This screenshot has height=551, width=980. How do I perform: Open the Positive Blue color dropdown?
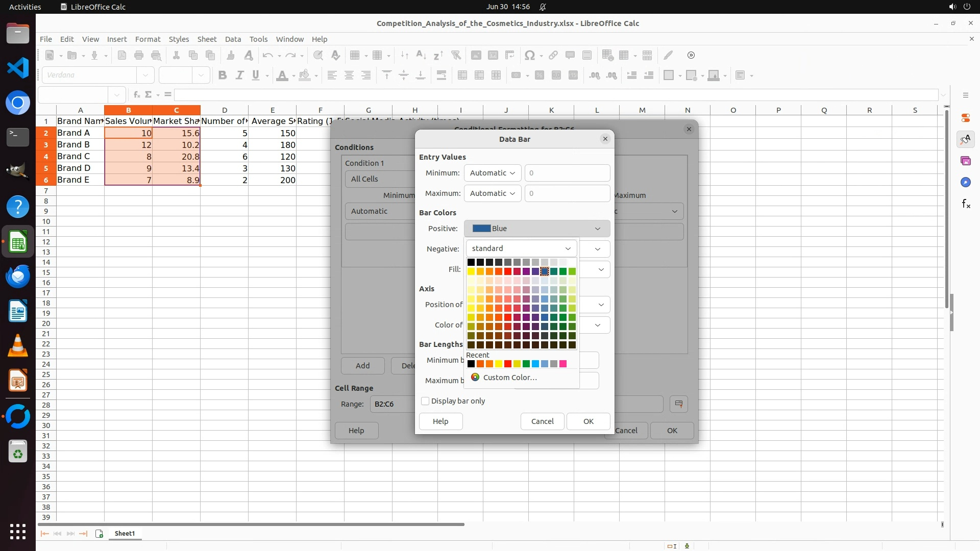click(536, 229)
